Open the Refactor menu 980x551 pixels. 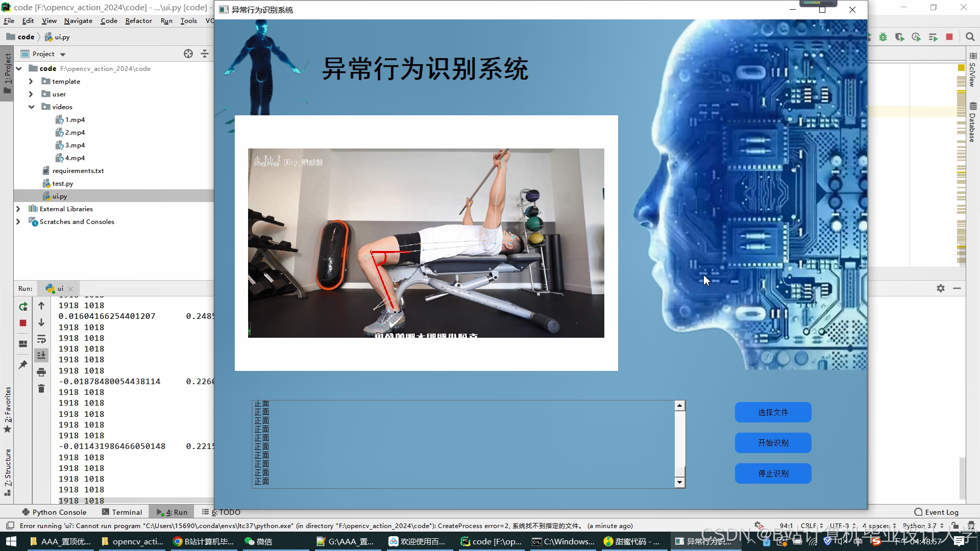(x=138, y=21)
